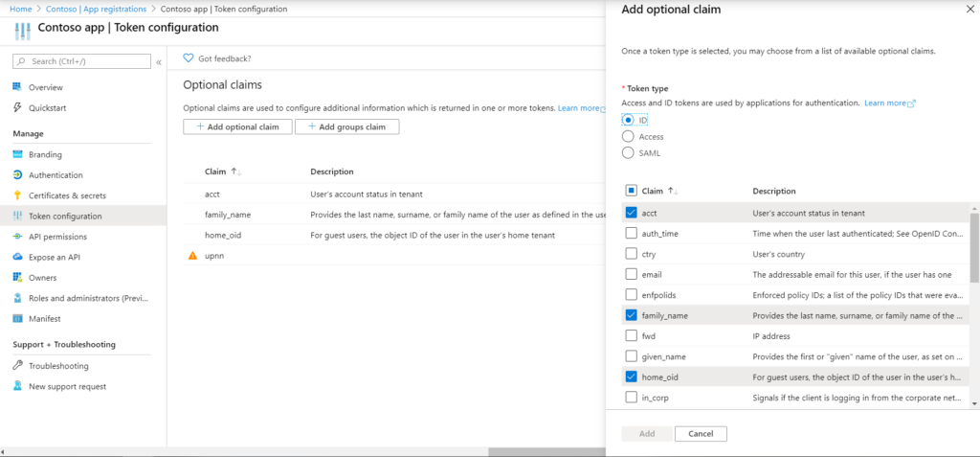980x457 pixels.
Task: Open Expose an API cloud icon
Action: pyautogui.click(x=18, y=257)
